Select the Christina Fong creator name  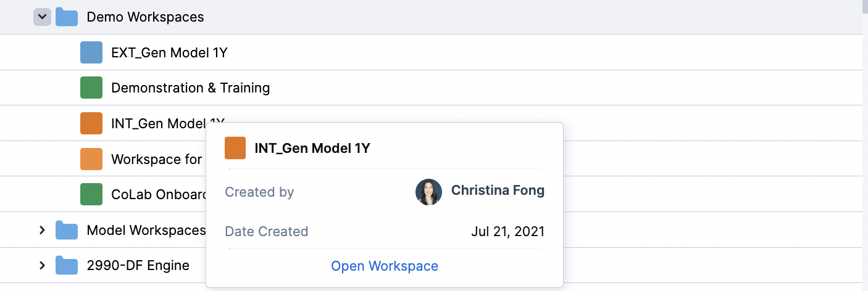[498, 191]
